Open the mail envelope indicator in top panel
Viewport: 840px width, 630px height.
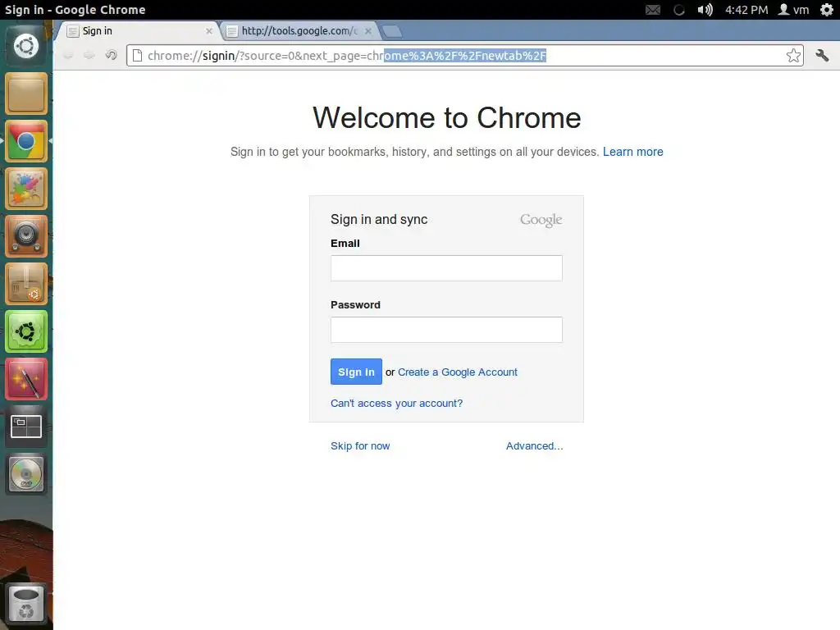point(652,10)
